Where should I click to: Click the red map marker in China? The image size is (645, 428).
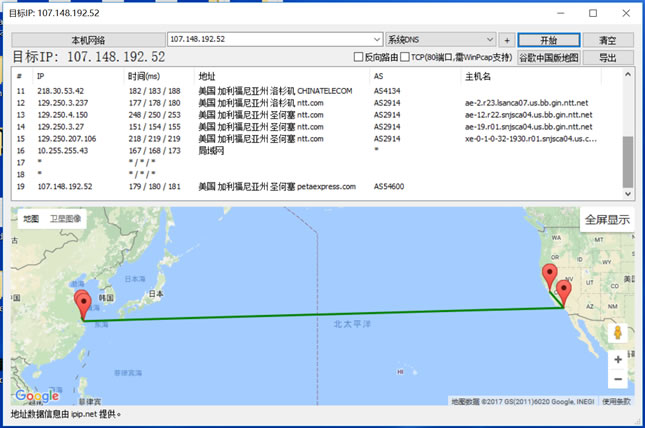click(x=83, y=306)
